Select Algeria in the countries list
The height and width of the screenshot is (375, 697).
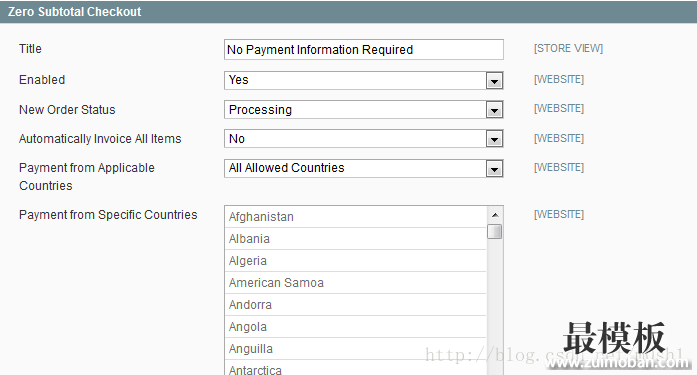click(x=356, y=261)
